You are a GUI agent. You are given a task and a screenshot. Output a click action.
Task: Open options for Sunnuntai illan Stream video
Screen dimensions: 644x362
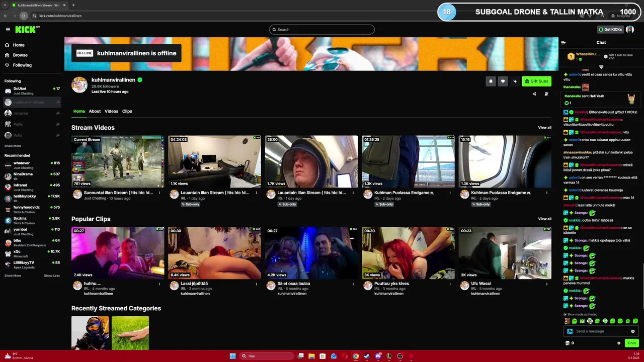pyautogui.click(x=160, y=193)
